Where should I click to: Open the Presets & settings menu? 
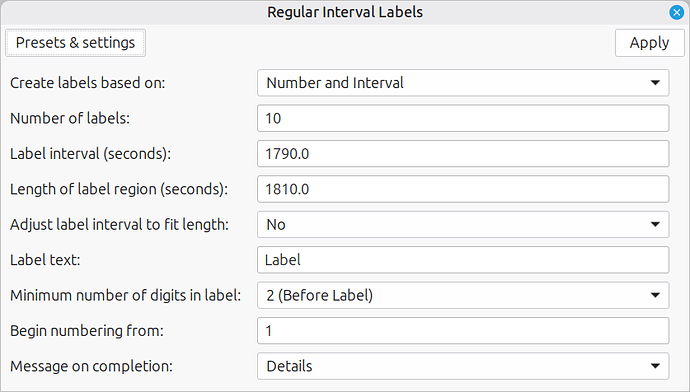[75, 43]
